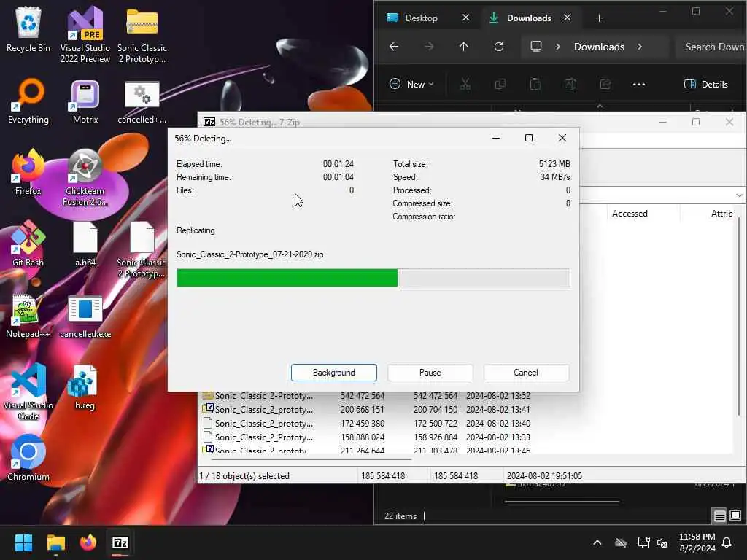This screenshot has height=560, width=747.
Task: Click the Accessed column header in 7-Zip
Action: [x=630, y=214]
